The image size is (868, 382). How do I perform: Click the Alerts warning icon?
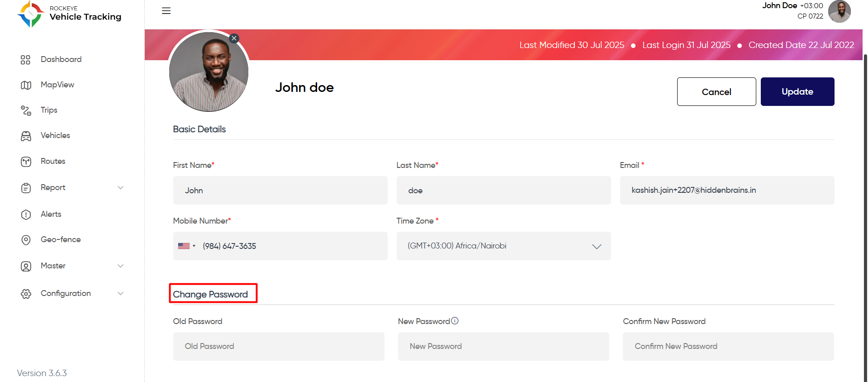pos(26,215)
